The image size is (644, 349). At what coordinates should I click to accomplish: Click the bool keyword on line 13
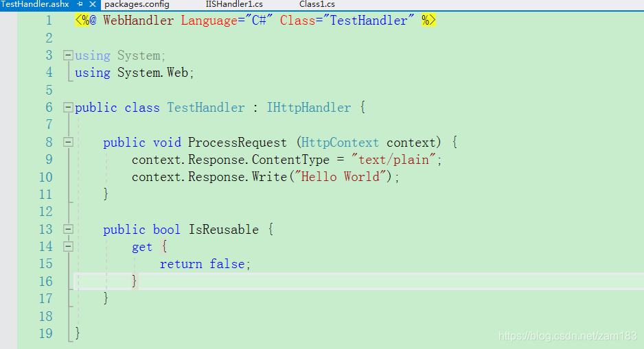[167, 229]
